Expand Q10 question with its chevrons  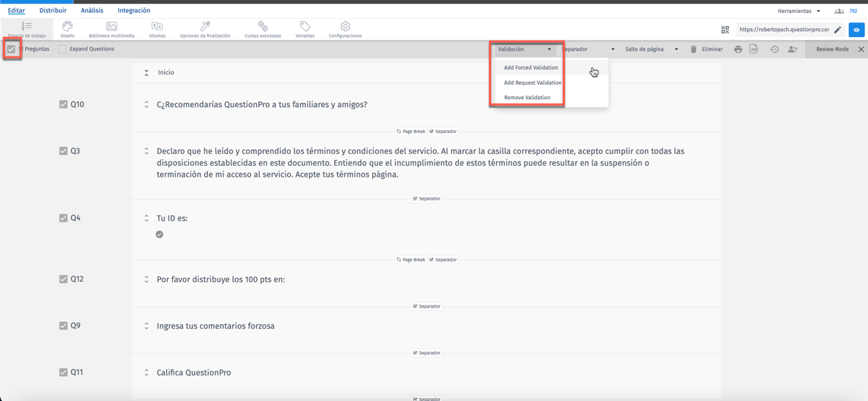[x=146, y=104]
